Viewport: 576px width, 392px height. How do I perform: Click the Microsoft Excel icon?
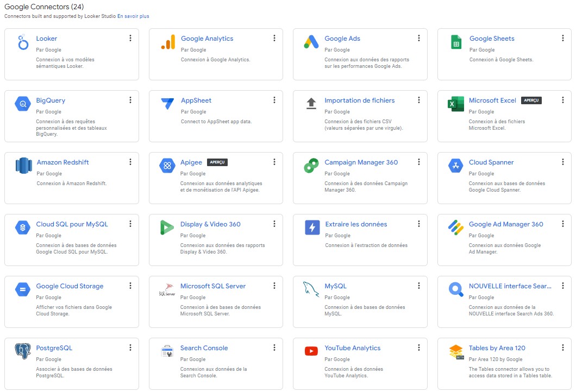click(455, 104)
